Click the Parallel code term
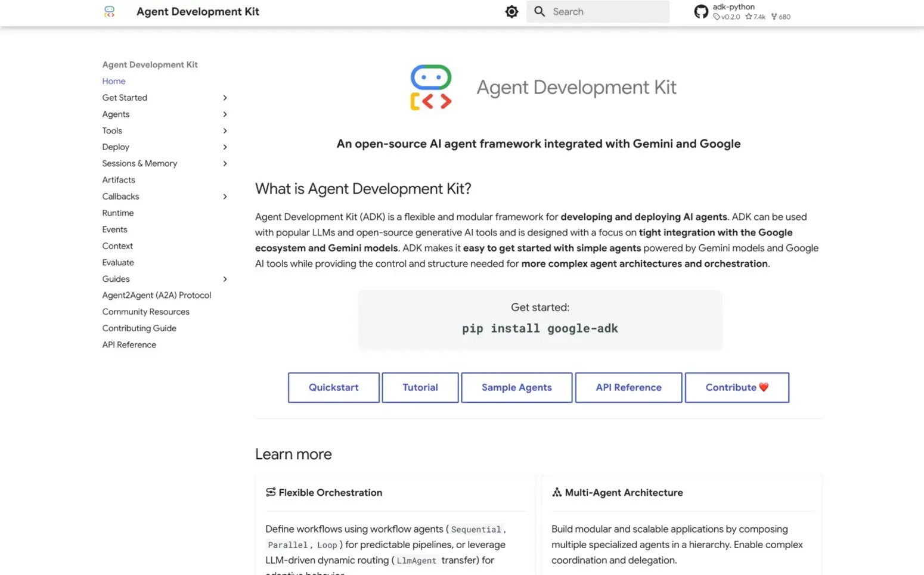 coord(287,545)
